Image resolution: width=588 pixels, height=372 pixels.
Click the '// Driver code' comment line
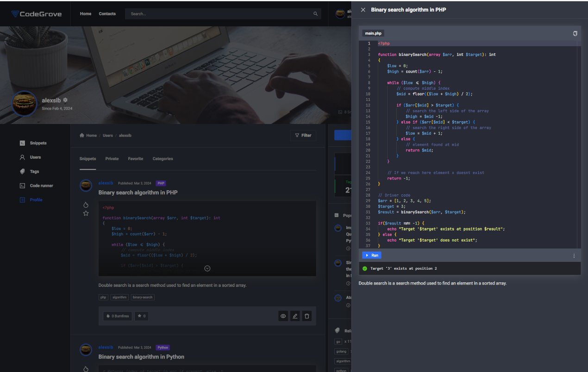click(394, 195)
